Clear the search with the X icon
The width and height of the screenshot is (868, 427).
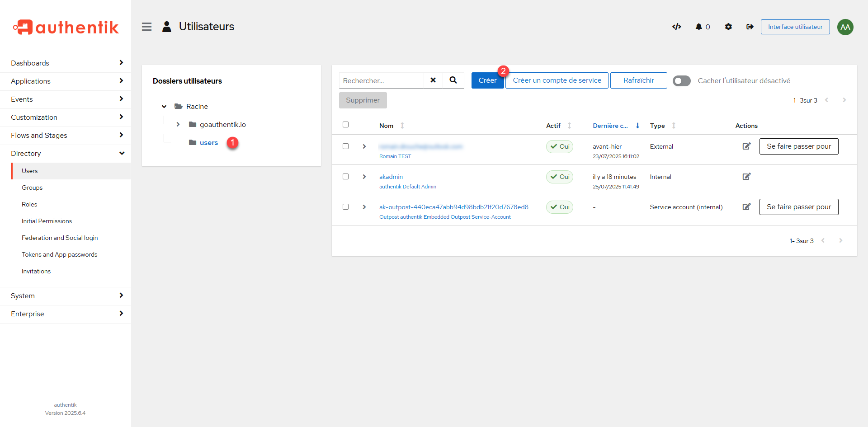point(433,80)
